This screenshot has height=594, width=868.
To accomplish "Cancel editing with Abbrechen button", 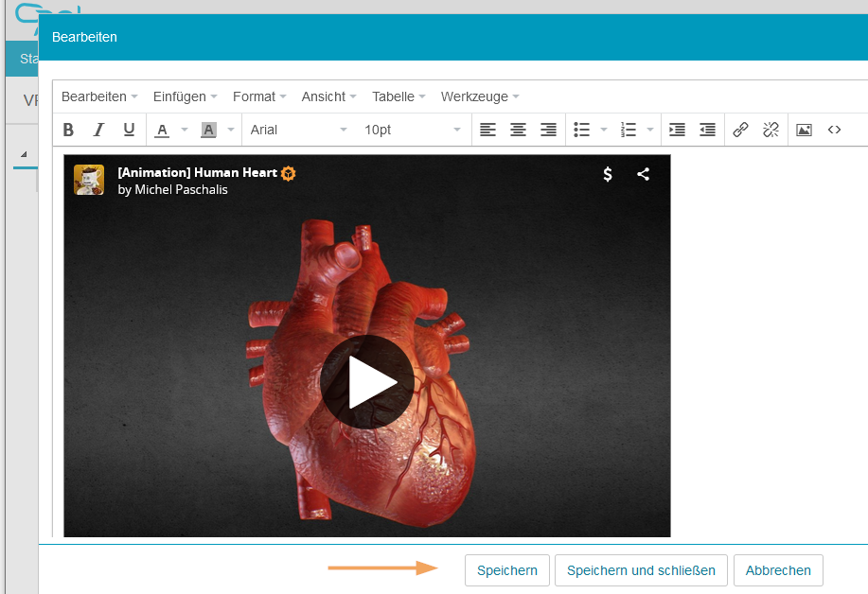I will point(778,570).
